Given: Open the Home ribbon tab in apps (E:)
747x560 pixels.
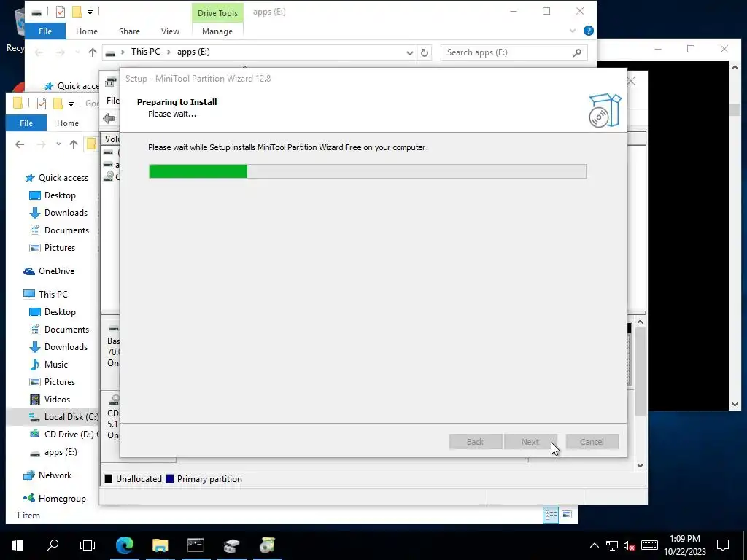Looking at the screenshot, I should point(87,31).
